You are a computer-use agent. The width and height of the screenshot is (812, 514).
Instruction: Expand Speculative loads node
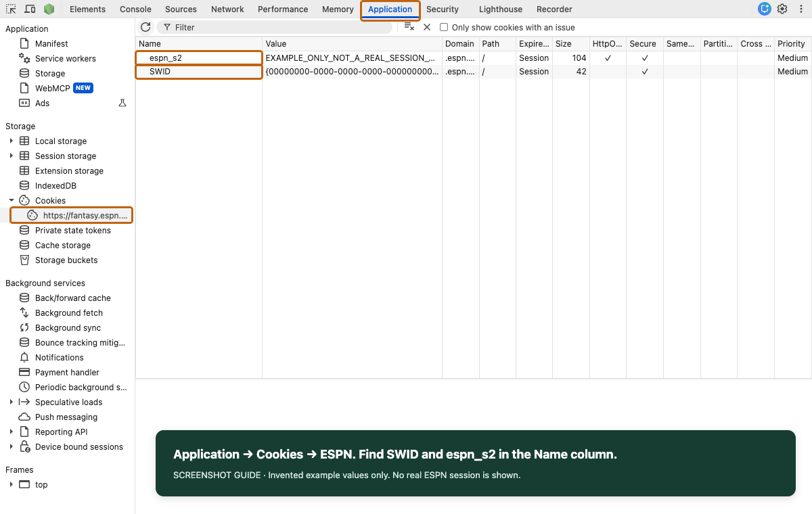[x=11, y=402]
